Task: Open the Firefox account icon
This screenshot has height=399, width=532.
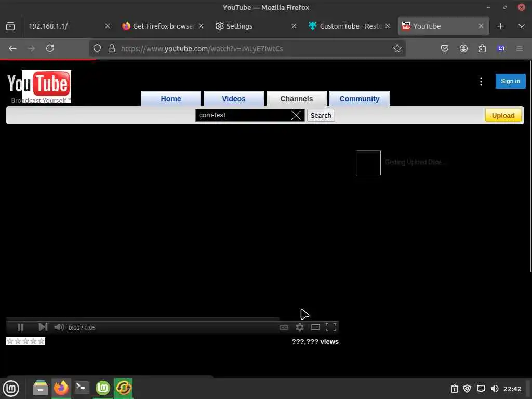Action: 463,48
